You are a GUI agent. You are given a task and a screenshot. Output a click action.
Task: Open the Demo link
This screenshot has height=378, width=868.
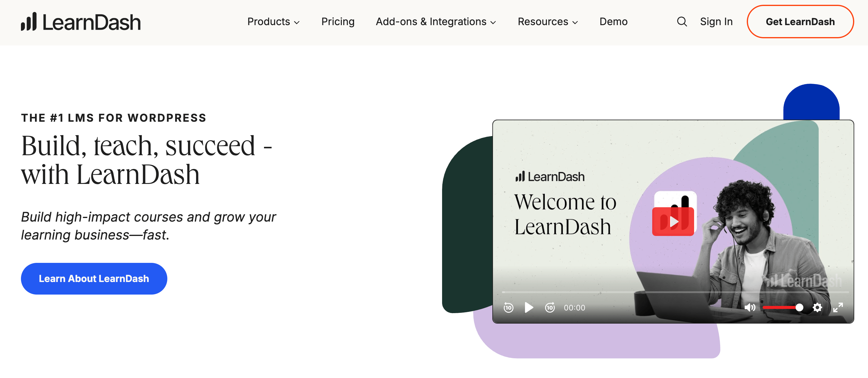tap(613, 22)
